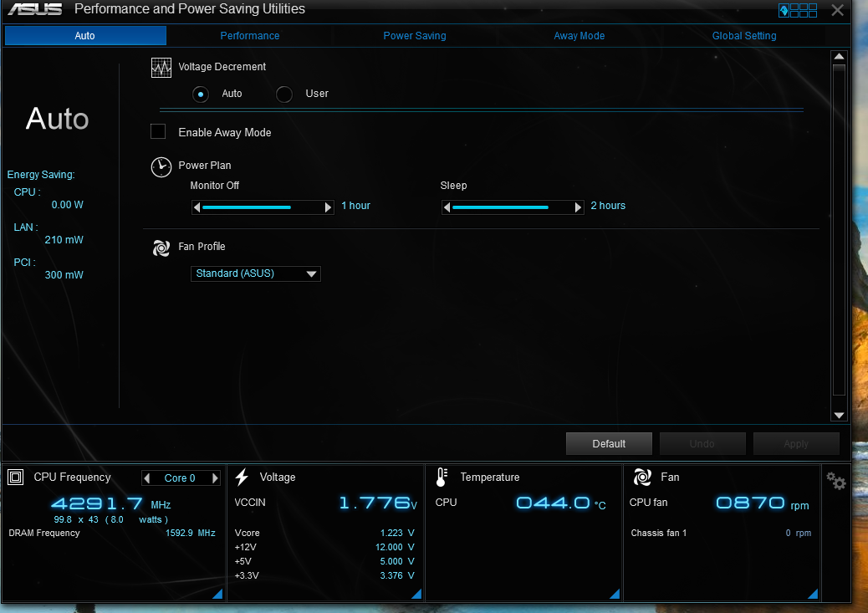This screenshot has height=613, width=868.
Task: Click the +5V 5.000 V reading
Action: (397, 561)
